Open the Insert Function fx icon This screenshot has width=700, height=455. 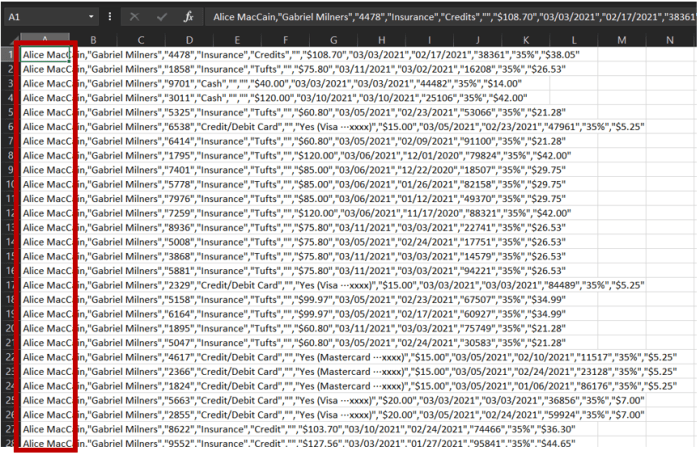[x=188, y=17]
